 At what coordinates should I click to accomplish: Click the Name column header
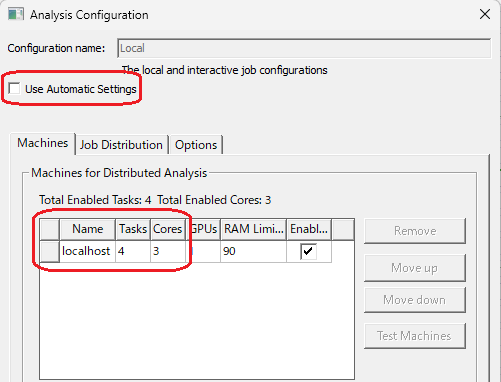(x=87, y=229)
